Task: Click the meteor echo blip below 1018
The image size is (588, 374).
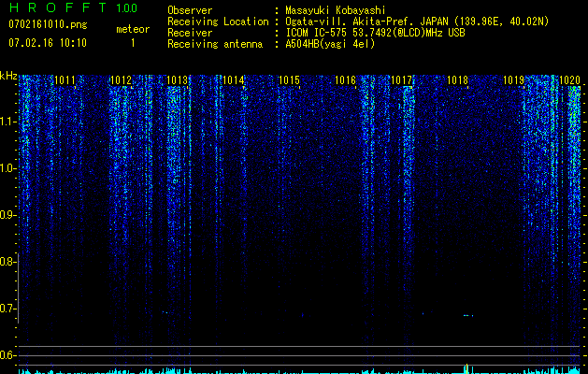Action: click(468, 315)
